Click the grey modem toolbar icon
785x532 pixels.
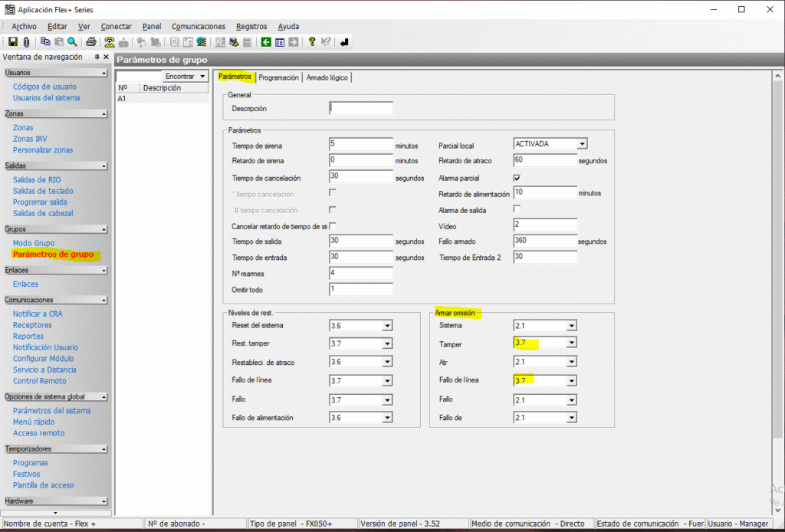point(123,42)
